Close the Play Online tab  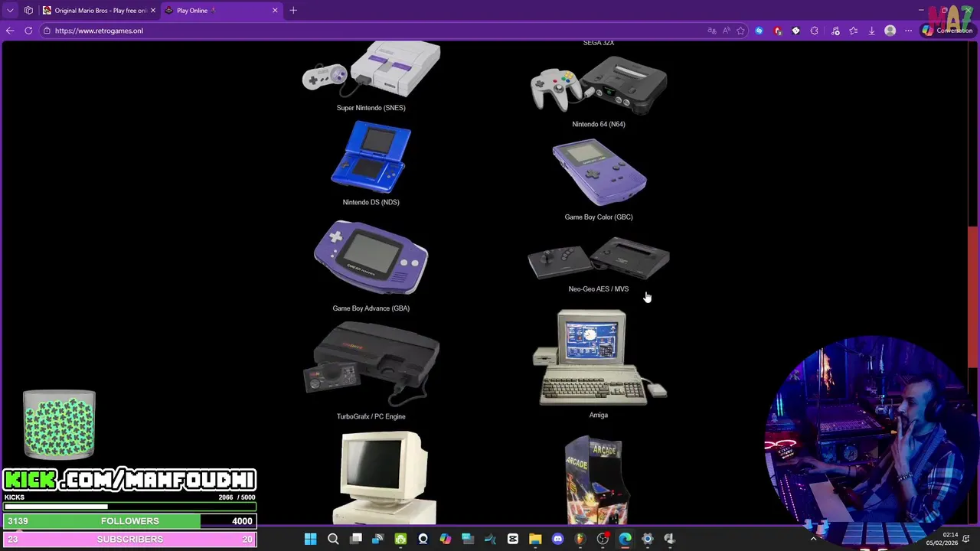click(275, 11)
